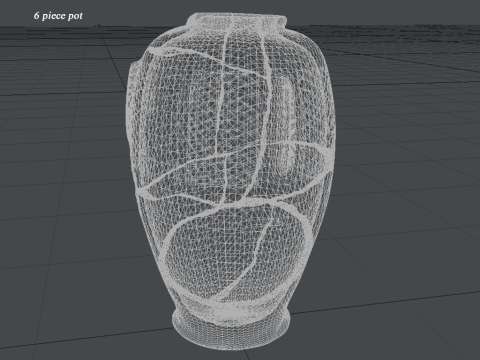Click the '6 piece pot' caption text

(58, 16)
